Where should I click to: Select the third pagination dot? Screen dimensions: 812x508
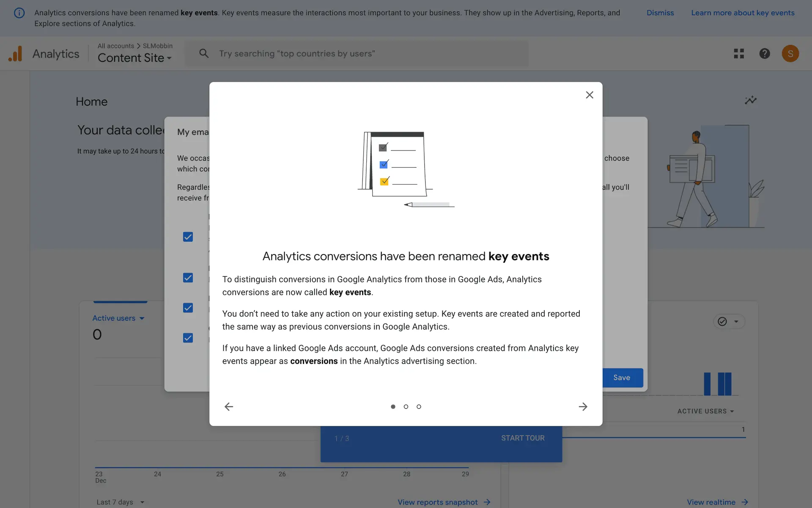coord(419,407)
